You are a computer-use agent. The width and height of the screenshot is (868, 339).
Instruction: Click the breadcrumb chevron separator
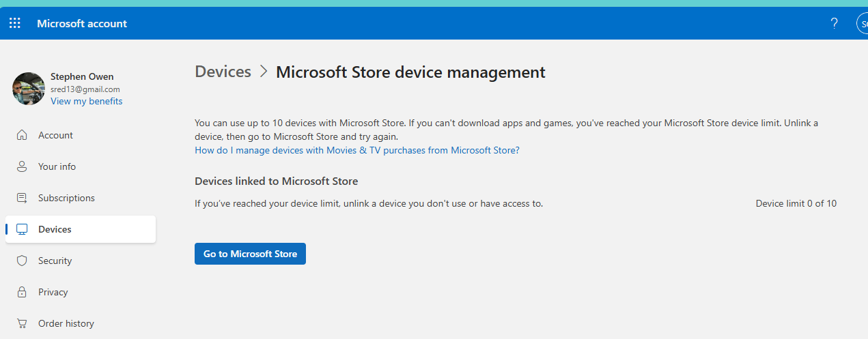tap(264, 72)
